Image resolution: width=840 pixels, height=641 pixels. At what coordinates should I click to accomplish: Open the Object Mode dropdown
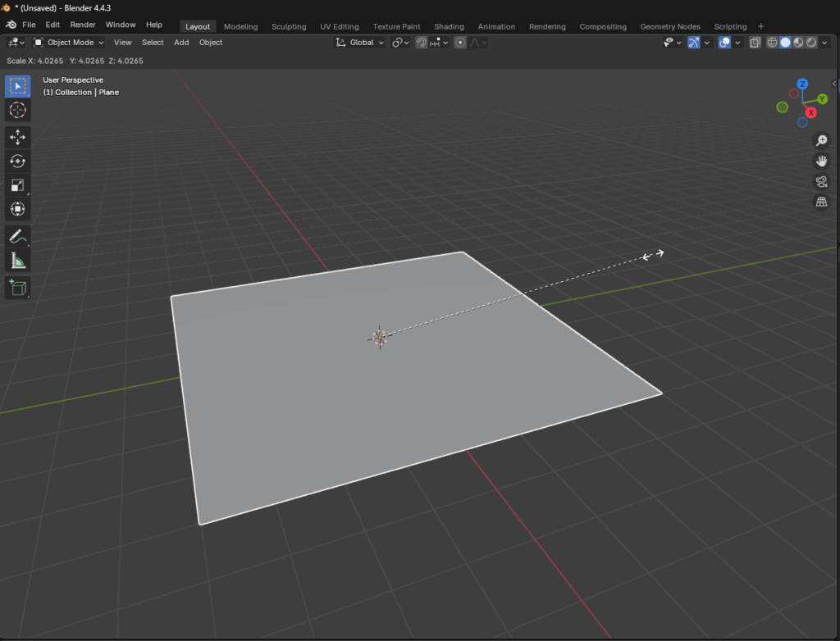pyautogui.click(x=68, y=43)
